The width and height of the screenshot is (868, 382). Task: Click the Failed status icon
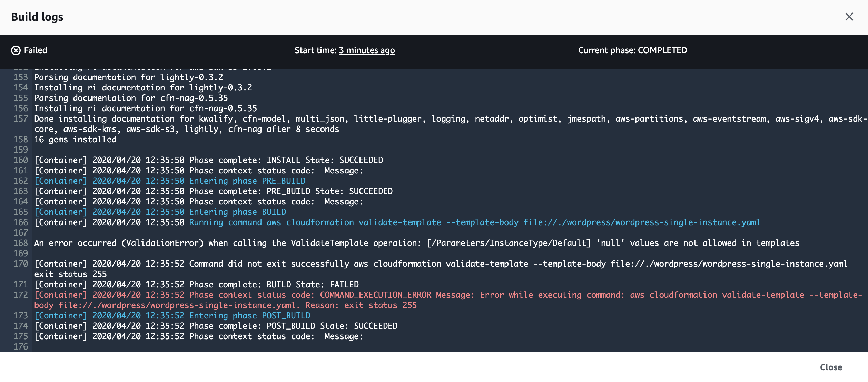[16, 50]
